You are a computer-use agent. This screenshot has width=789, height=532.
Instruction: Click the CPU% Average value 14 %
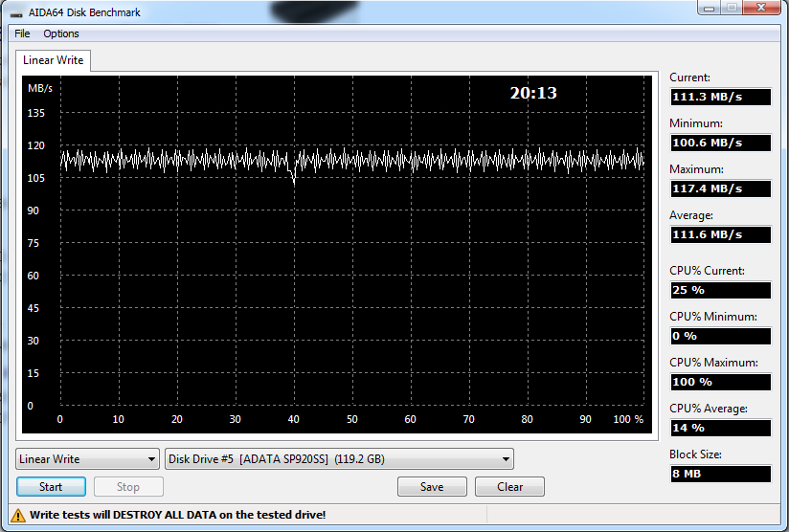[x=721, y=428]
